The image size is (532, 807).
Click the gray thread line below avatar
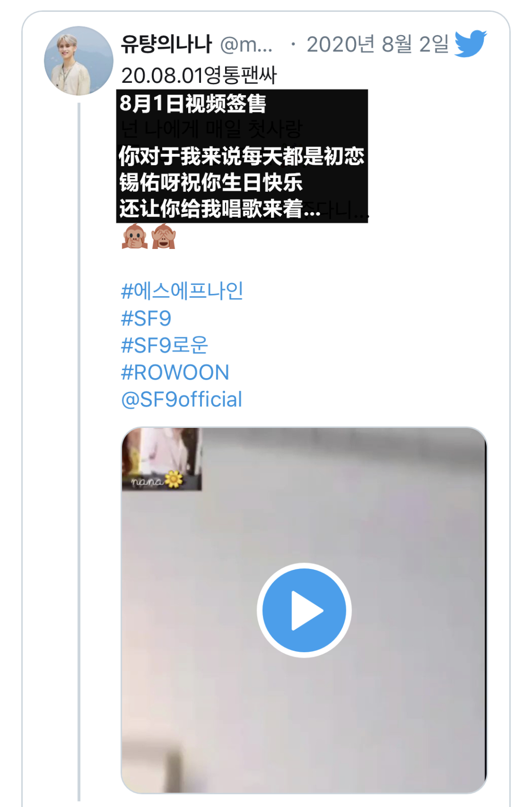(x=79, y=452)
